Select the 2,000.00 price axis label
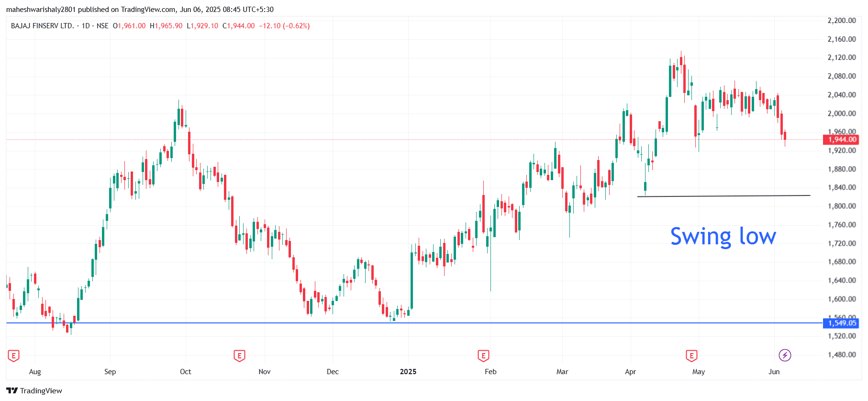 point(842,114)
